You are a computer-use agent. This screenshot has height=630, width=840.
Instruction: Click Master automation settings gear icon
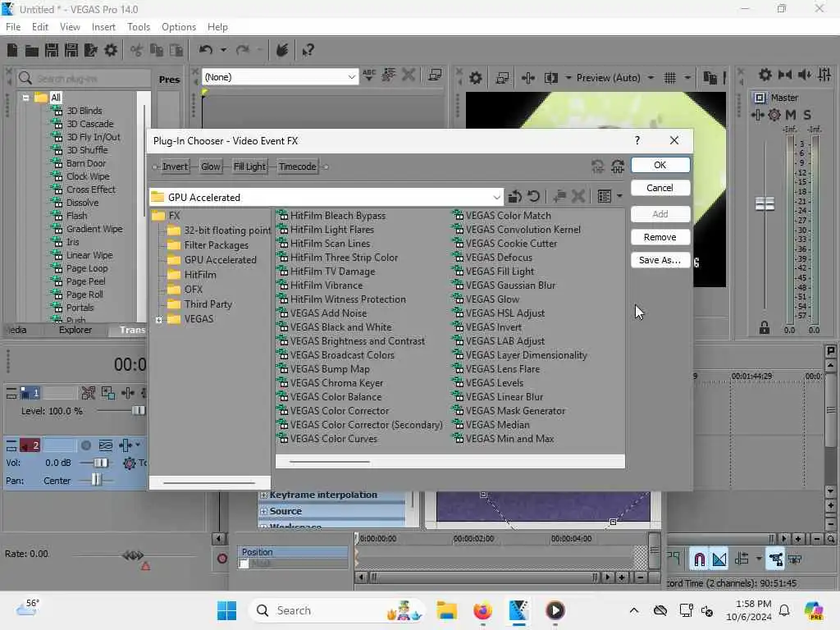(x=774, y=115)
